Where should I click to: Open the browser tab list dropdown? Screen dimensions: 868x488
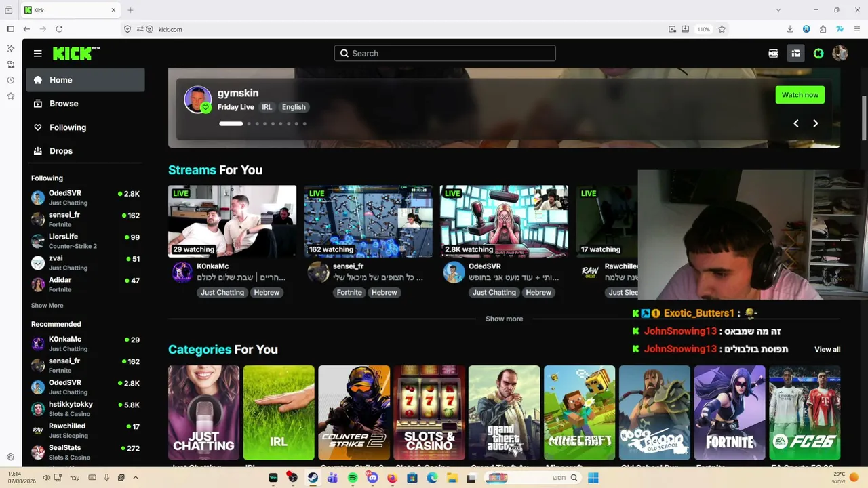pos(778,10)
